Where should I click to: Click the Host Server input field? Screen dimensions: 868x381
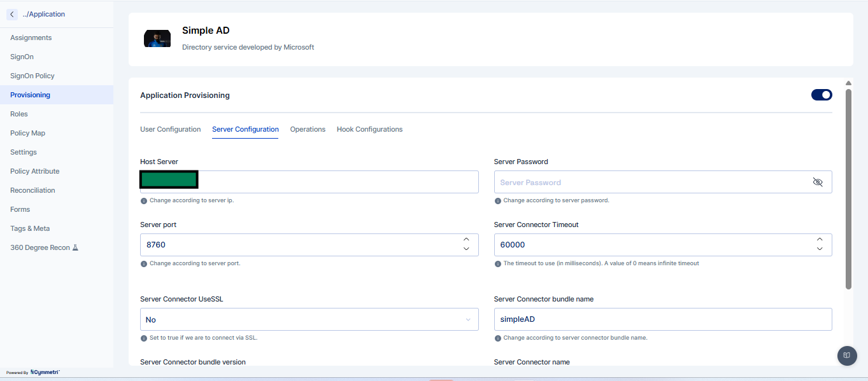(x=309, y=182)
